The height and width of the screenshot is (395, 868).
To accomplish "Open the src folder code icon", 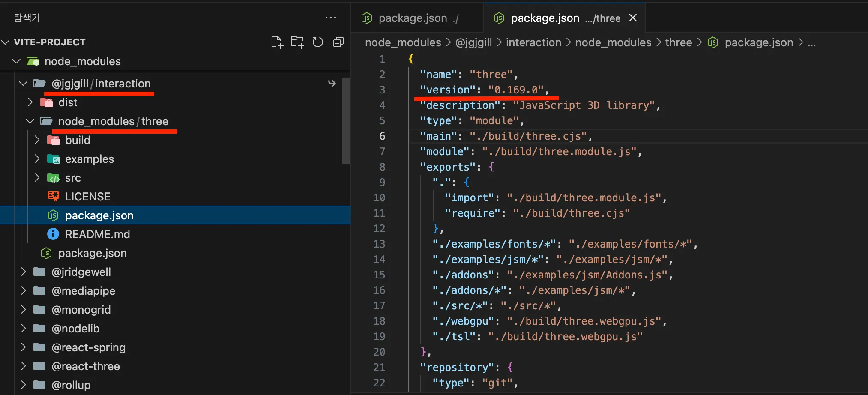I will [53, 177].
